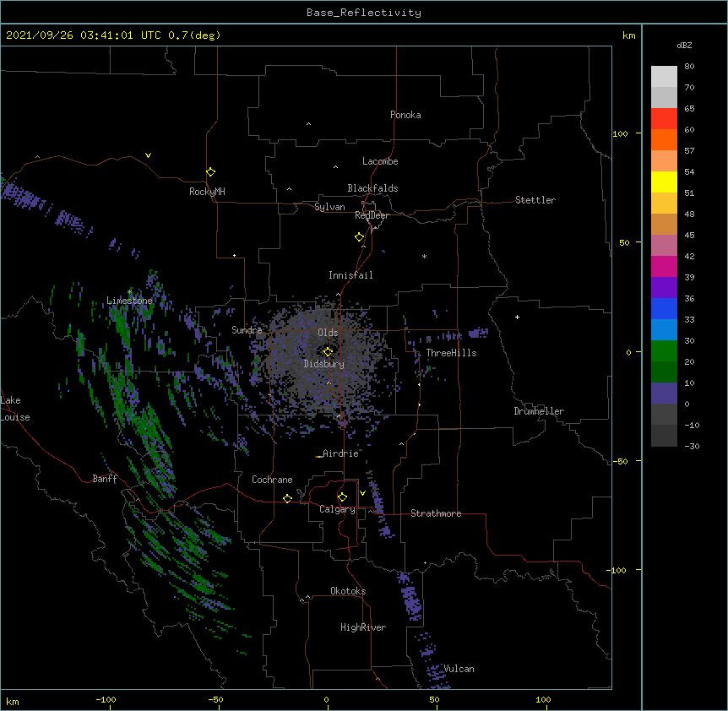This screenshot has height=711, width=728.
Task: Click the light gray 80 dBZ legend swatch
Action: (664, 77)
